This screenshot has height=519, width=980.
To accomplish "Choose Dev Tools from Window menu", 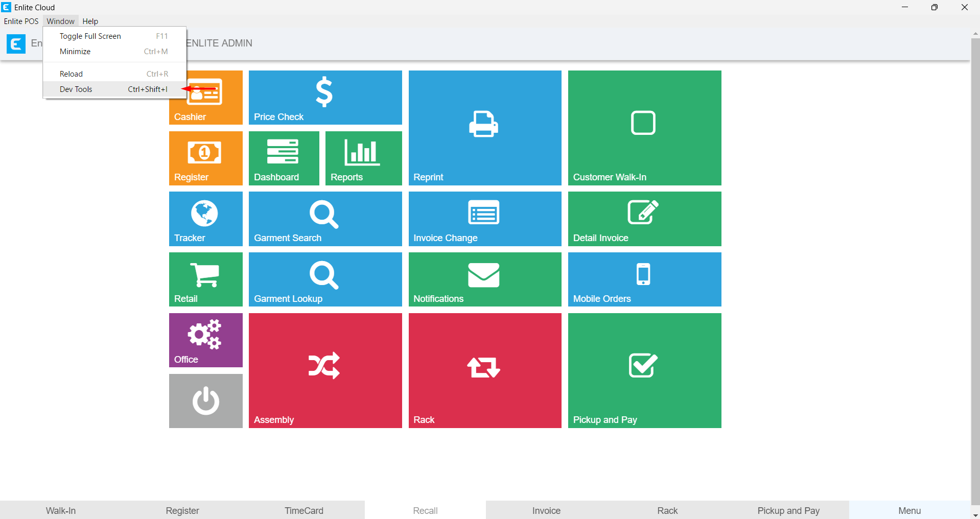I will pos(76,89).
